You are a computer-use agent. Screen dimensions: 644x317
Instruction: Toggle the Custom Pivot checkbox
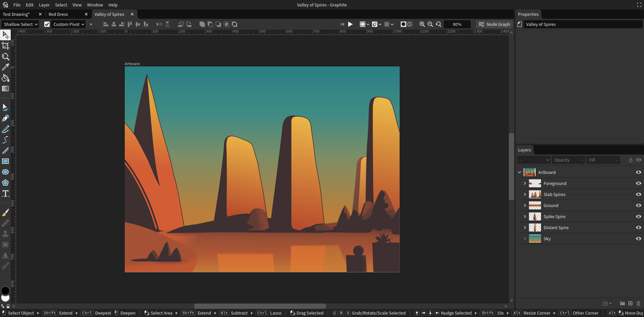pos(46,24)
